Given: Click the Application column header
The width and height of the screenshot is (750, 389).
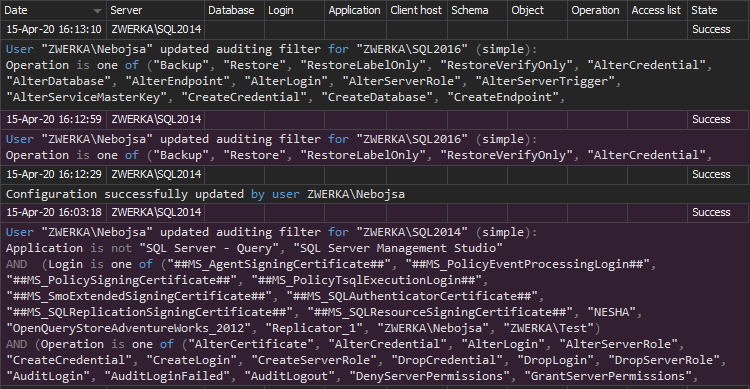Looking at the screenshot, I should click(x=355, y=10).
